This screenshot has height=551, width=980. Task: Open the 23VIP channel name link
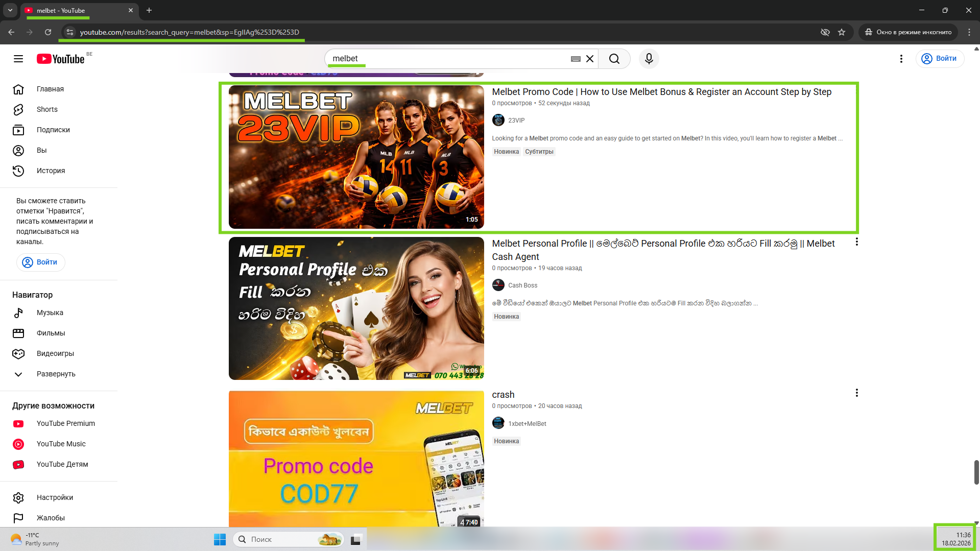click(516, 121)
